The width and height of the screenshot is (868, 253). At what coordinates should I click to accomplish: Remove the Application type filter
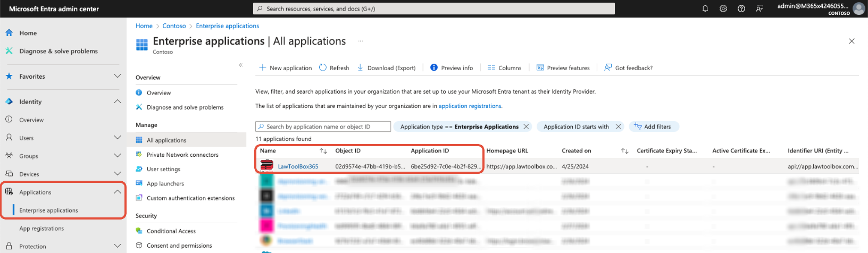coord(526,126)
